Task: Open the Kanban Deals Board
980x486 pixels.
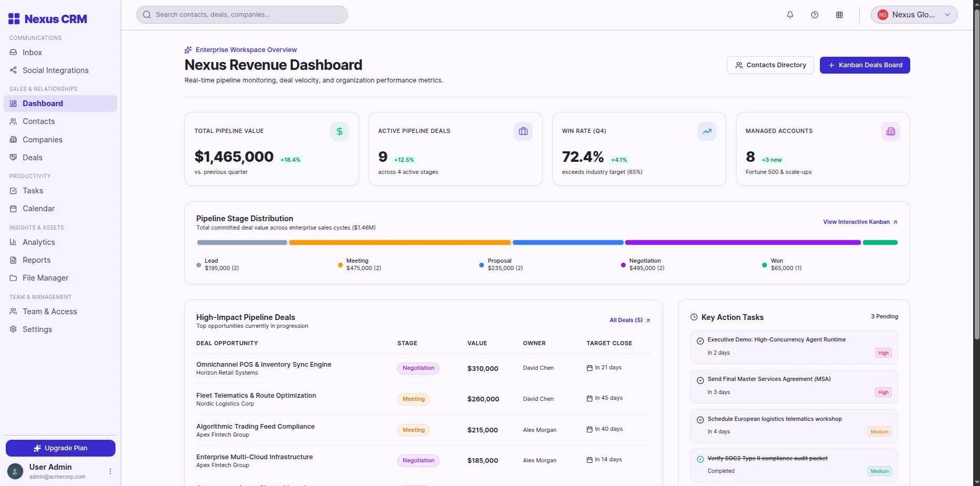Action: point(865,65)
